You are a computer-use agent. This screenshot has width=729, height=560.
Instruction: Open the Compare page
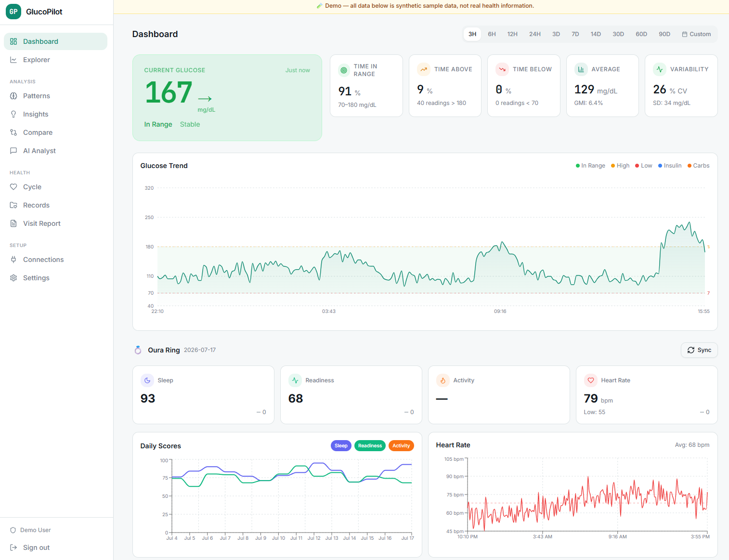(x=55, y=132)
